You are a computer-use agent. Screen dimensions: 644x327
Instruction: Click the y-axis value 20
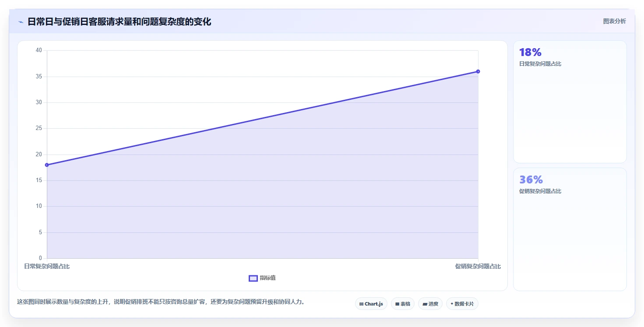pos(39,154)
